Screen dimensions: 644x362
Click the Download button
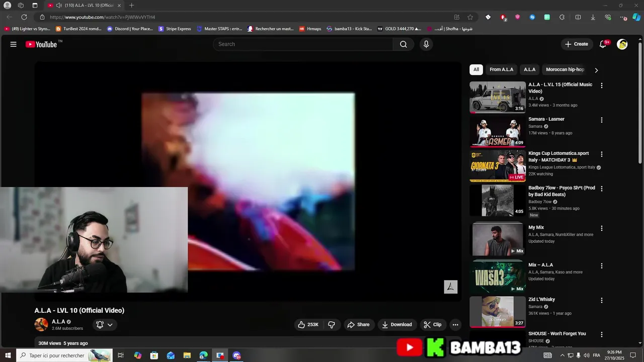[396, 325]
